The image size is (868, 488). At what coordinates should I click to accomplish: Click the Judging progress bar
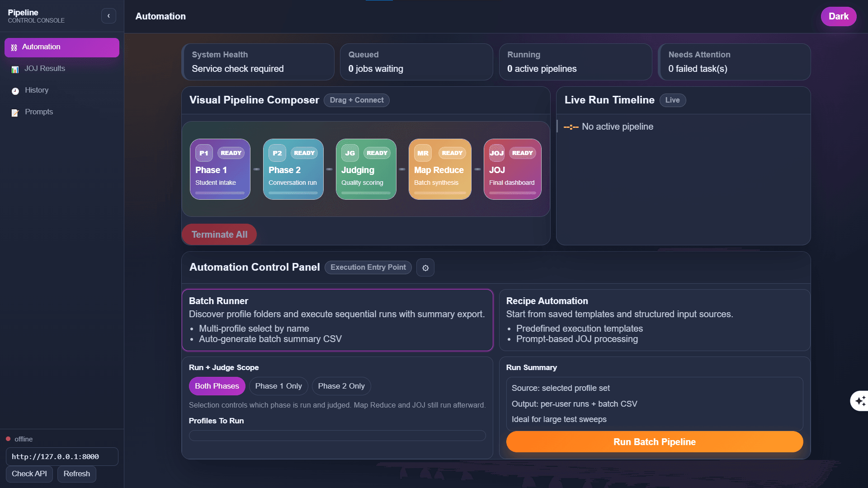[x=366, y=193]
